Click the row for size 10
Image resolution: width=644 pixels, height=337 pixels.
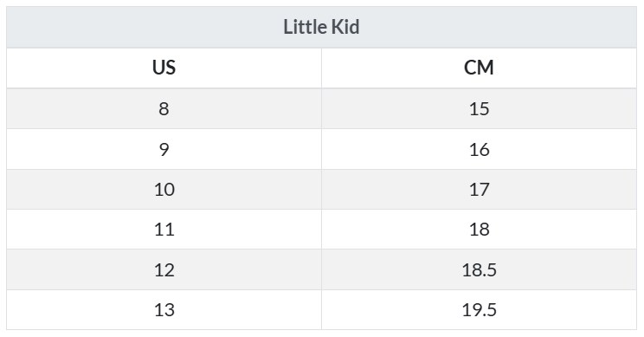coord(321,190)
